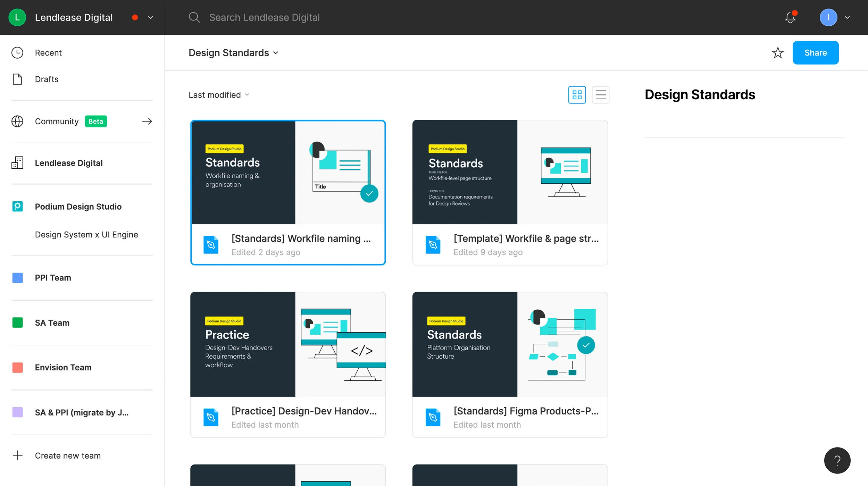
Task: Switch to grid view
Action: 577,95
